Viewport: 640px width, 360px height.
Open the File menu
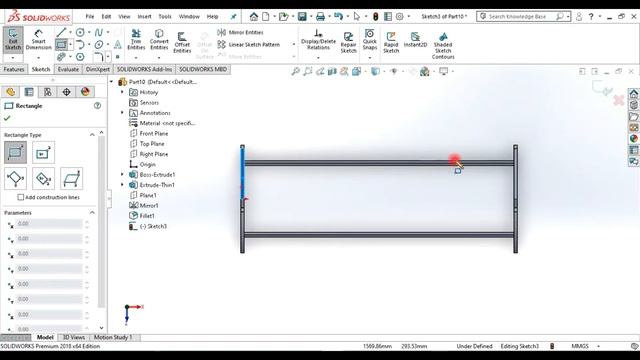point(90,17)
